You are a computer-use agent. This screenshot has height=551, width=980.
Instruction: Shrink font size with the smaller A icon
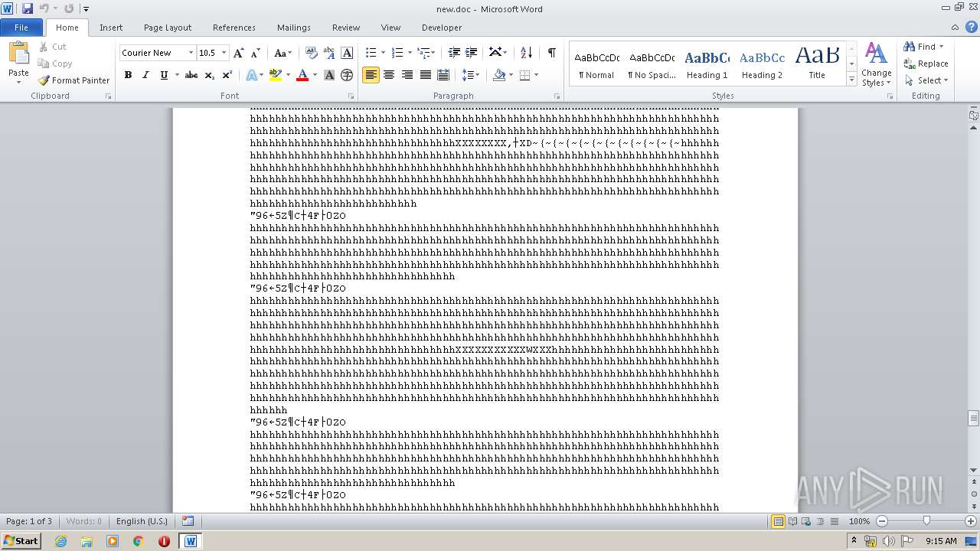click(x=256, y=53)
